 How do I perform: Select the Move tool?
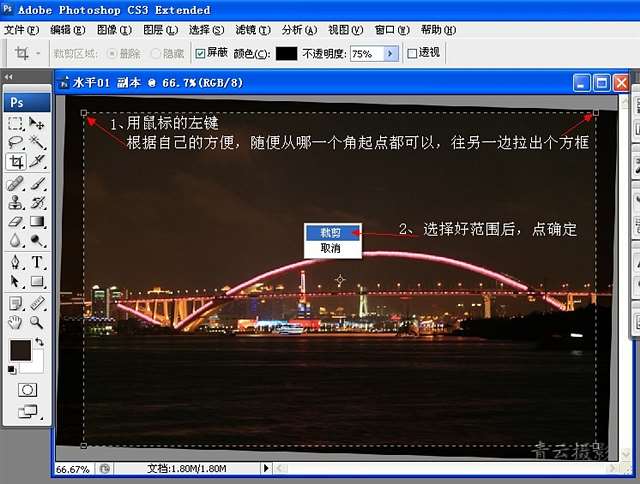tap(37, 123)
